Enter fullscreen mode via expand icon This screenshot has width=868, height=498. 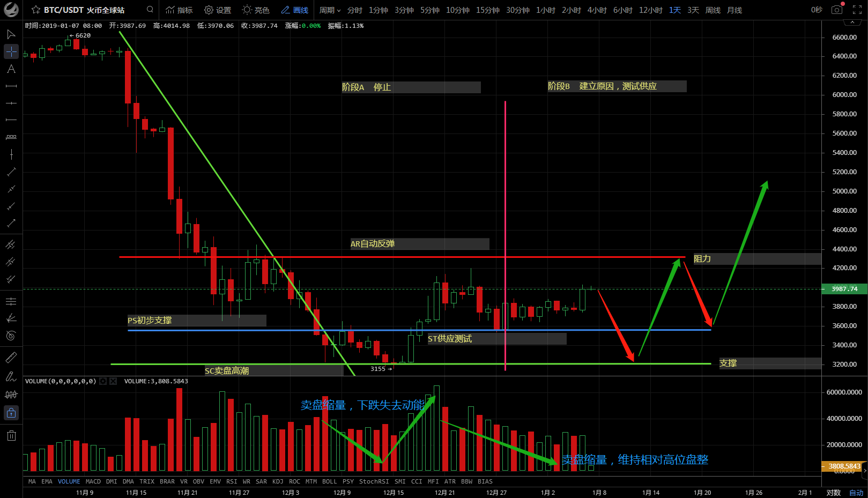coord(857,10)
